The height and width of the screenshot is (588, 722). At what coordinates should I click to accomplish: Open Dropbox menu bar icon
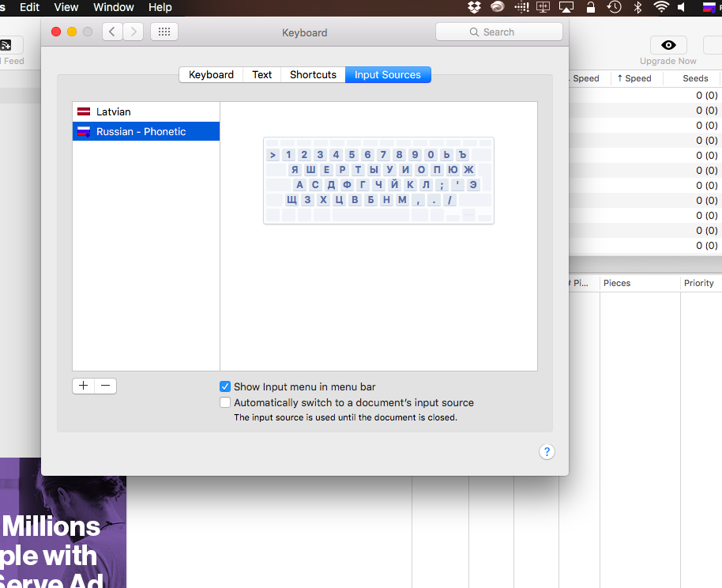tap(474, 7)
